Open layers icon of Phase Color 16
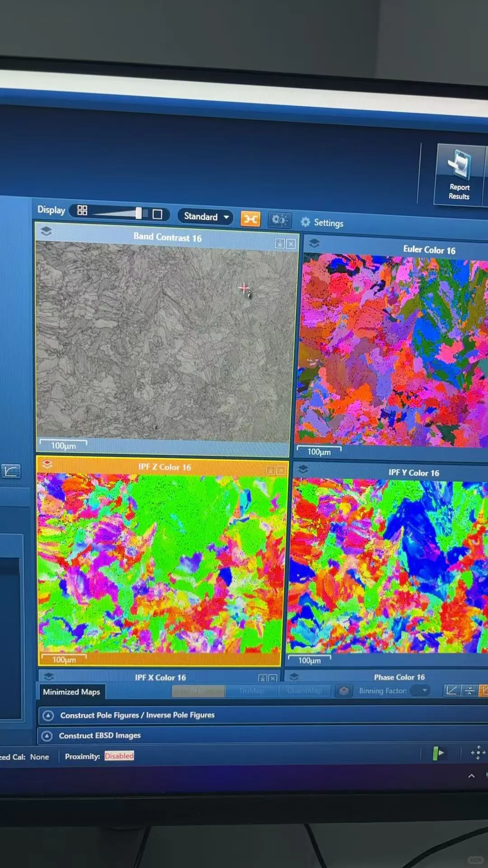Viewport: 488px width, 868px height. pos(294,676)
